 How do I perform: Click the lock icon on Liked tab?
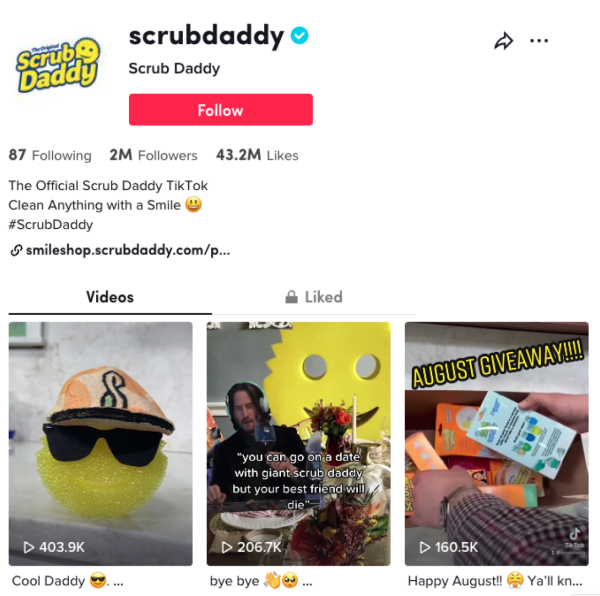(x=291, y=297)
